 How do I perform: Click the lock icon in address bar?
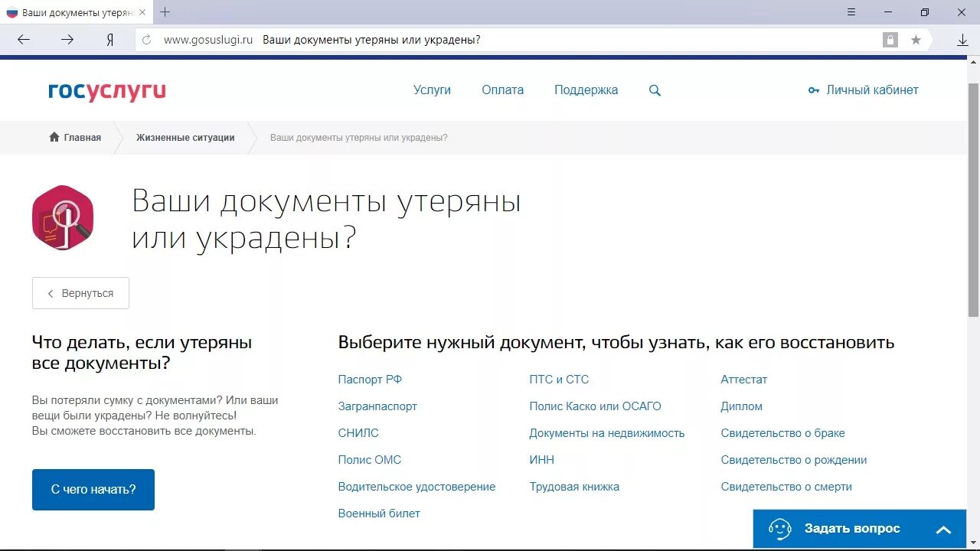[x=890, y=40]
